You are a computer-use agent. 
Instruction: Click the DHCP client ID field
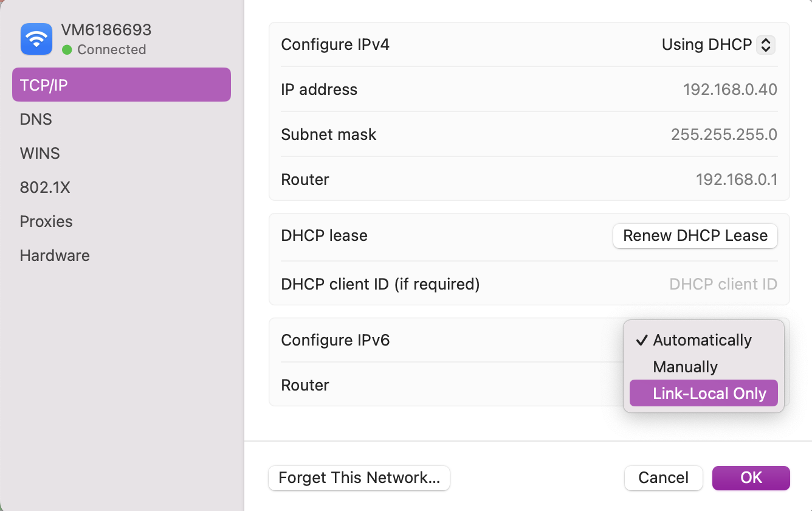[x=723, y=284]
